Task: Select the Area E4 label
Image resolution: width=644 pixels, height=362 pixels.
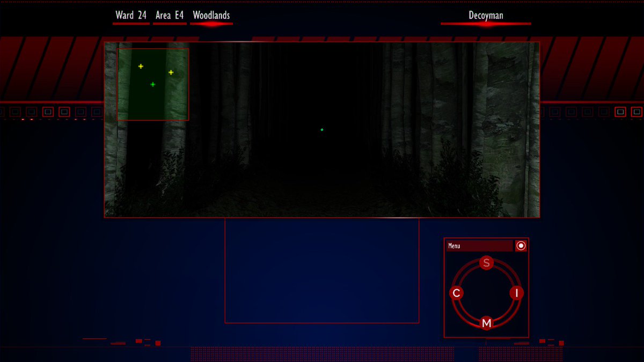Action: (170, 16)
